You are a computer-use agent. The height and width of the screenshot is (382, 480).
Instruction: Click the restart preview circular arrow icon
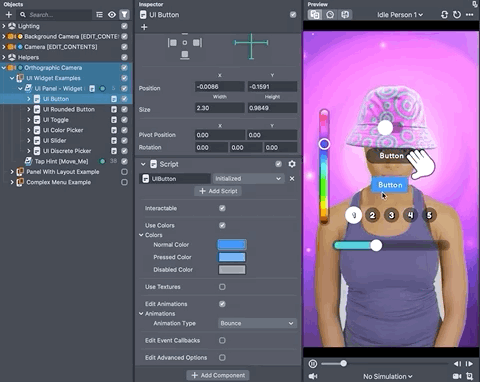[457, 15]
